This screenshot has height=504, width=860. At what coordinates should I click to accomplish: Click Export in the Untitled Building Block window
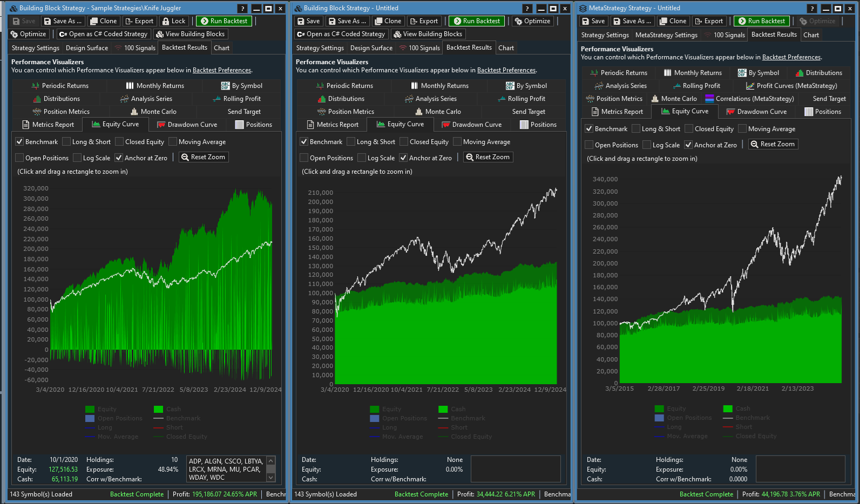[424, 21]
